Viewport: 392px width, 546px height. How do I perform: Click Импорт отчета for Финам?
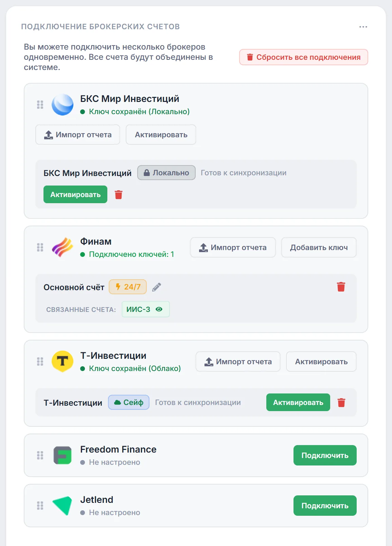(233, 247)
